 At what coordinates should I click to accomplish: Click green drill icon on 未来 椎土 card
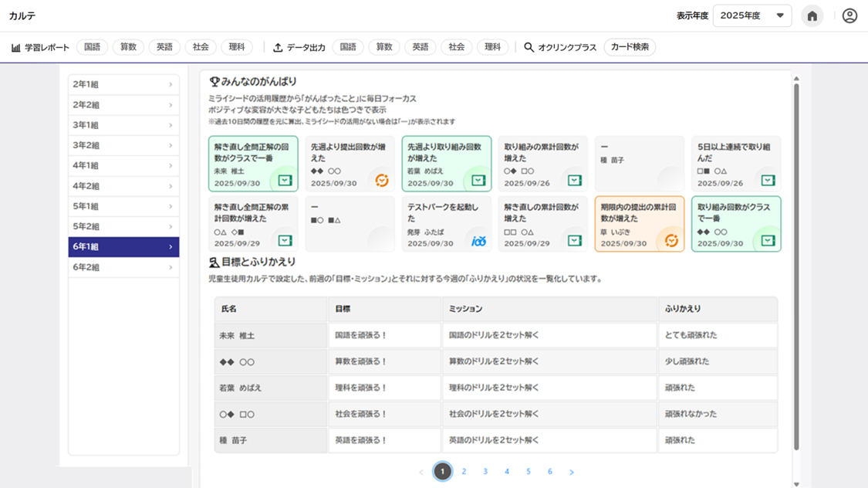pyautogui.click(x=285, y=181)
